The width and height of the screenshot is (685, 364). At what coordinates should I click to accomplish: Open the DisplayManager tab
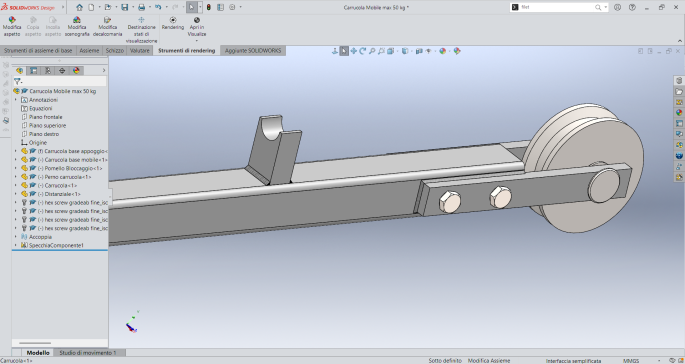pos(76,70)
